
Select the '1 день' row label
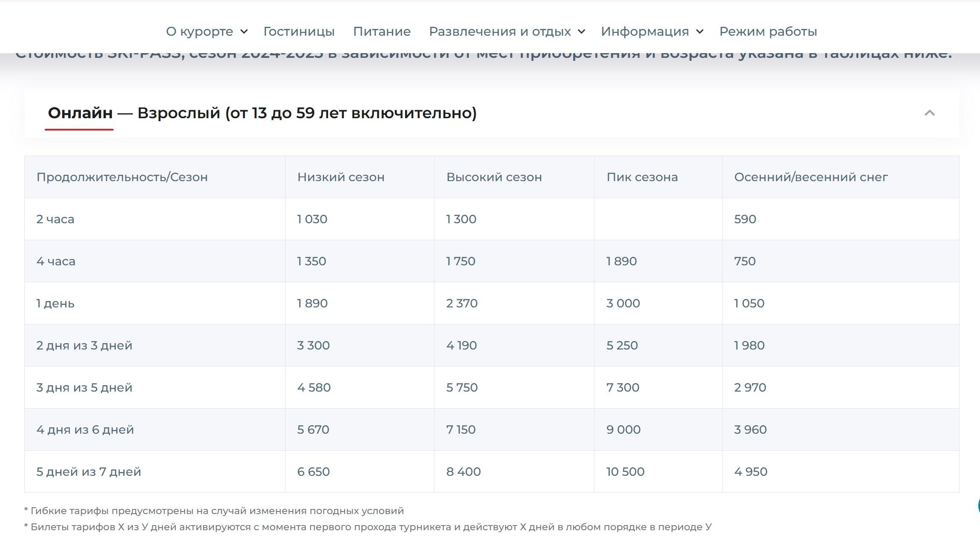click(x=55, y=303)
